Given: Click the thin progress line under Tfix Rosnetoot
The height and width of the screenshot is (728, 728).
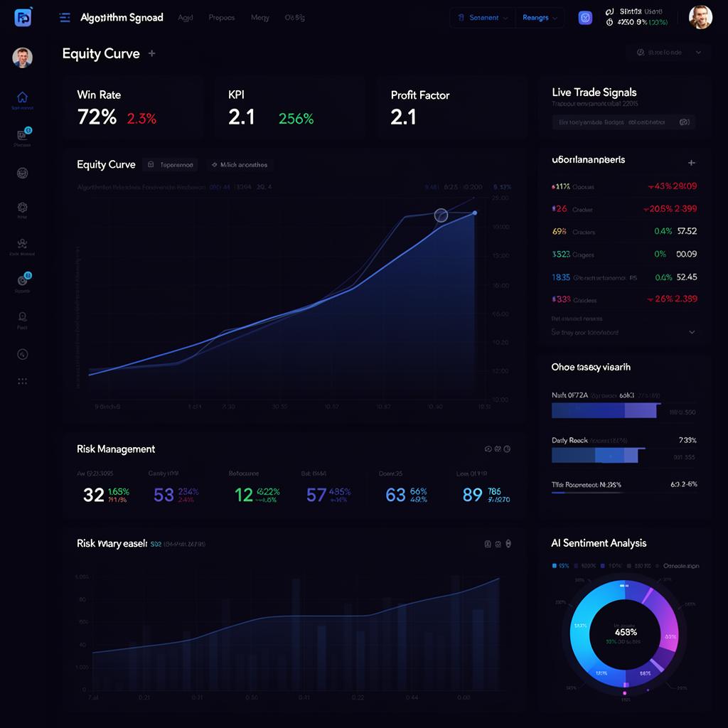Looking at the screenshot, I should click(x=588, y=493).
